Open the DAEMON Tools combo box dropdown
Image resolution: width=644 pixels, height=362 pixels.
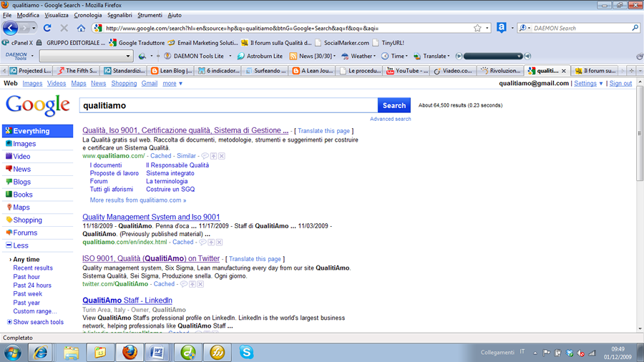(x=128, y=56)
